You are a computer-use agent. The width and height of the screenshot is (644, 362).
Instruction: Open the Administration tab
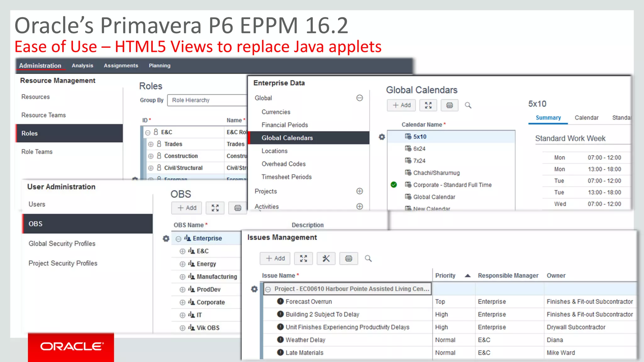(x=40, y=66)
